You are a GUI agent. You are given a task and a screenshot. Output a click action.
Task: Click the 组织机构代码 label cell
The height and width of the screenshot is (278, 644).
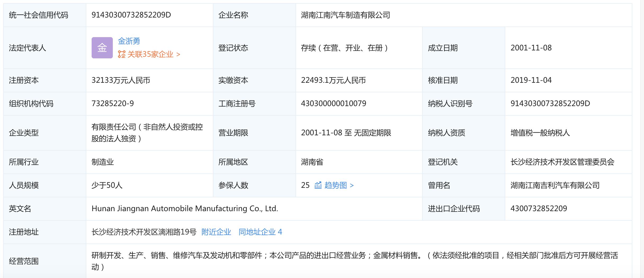[x=45, y=104]
